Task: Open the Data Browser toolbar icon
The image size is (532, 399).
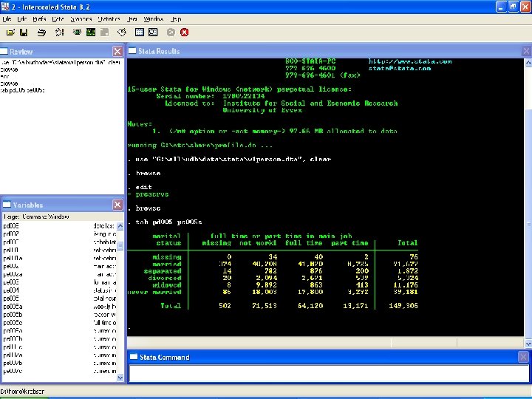Action: pos(153,33)
